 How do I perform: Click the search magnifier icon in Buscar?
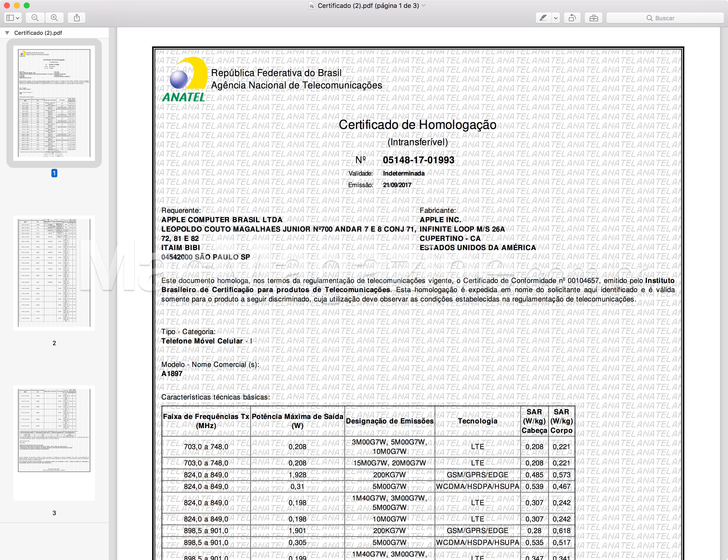649,18
